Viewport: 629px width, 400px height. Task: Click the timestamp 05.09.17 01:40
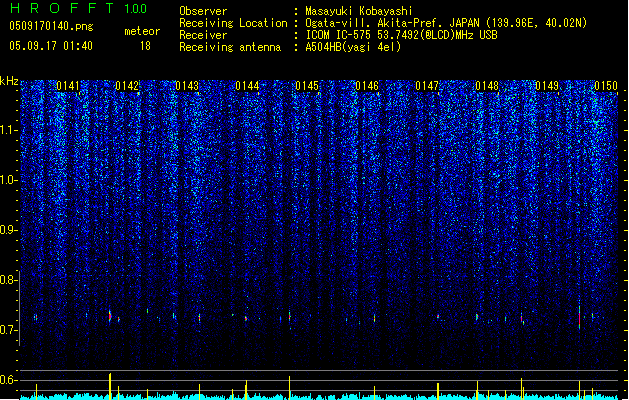pos(51,46)
